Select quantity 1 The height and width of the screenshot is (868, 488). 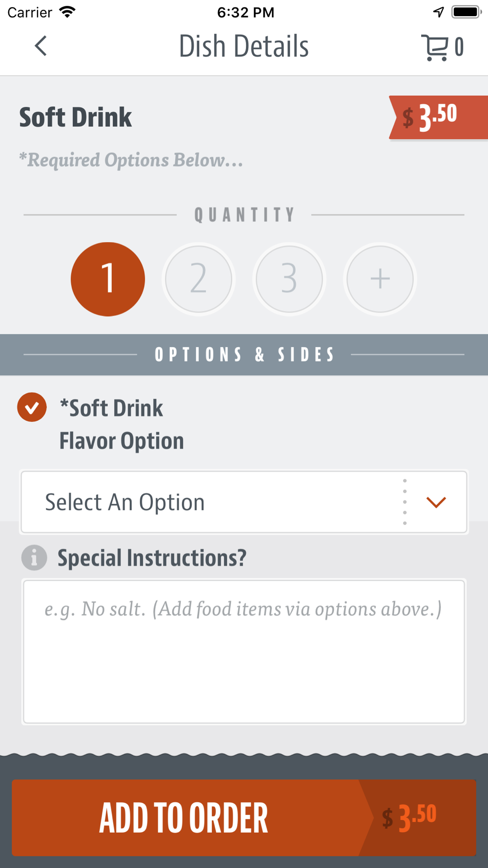coord(108,279)
